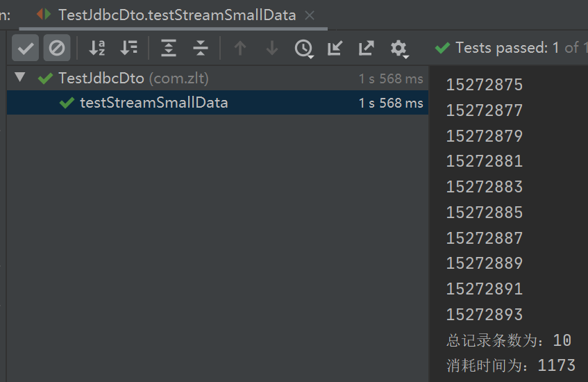The image size is (588, 382).
Task: Open test runner settings gear
Action: pyautogui.click(x=399, y=49)
